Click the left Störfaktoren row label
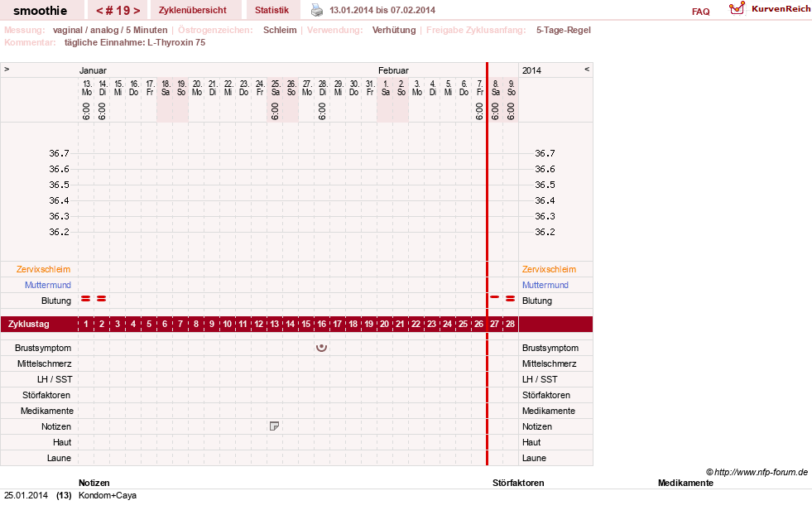Image resolution: width=812 pixels, height=515 pixels. tap(46, 395)
